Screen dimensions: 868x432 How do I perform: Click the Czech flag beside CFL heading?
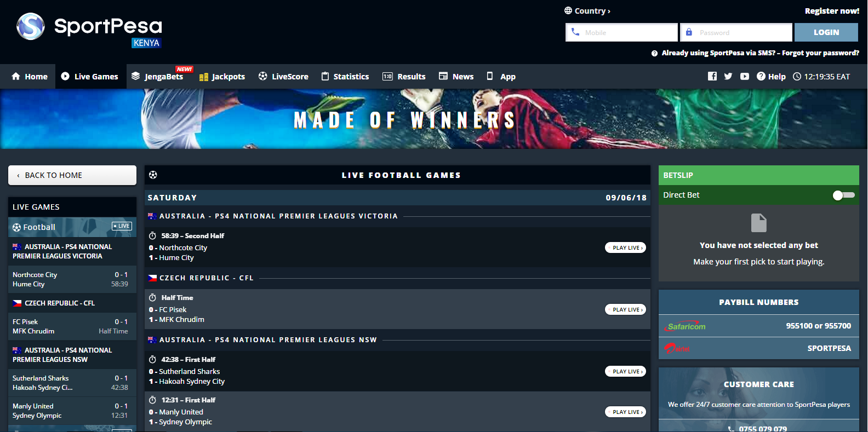click(x=152, y=278)
